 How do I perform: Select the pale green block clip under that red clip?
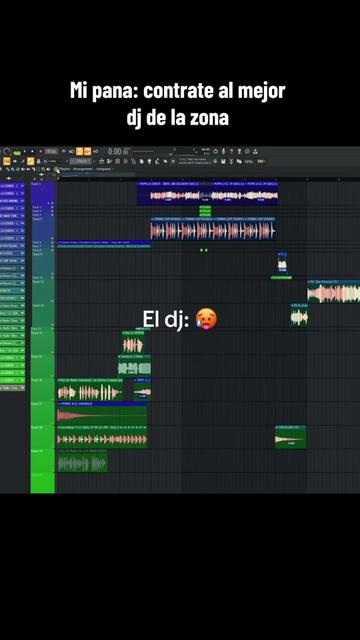point(134,365)
